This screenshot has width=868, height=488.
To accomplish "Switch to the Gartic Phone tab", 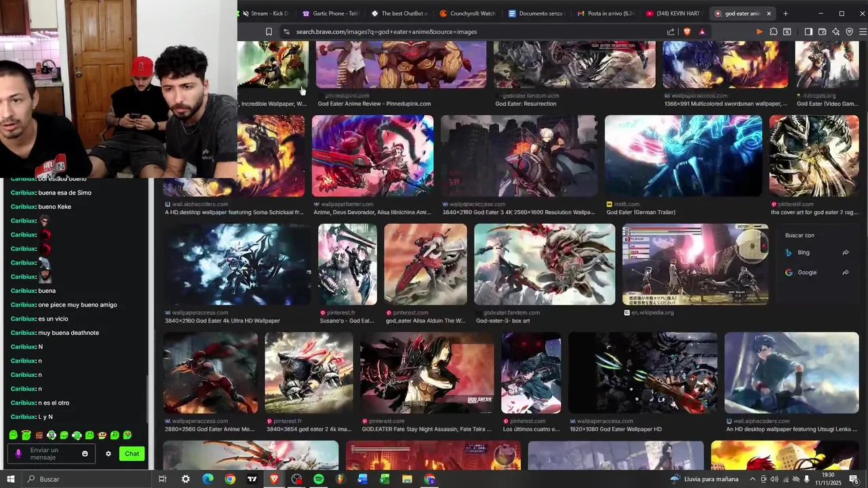I will tap(330, 14).
